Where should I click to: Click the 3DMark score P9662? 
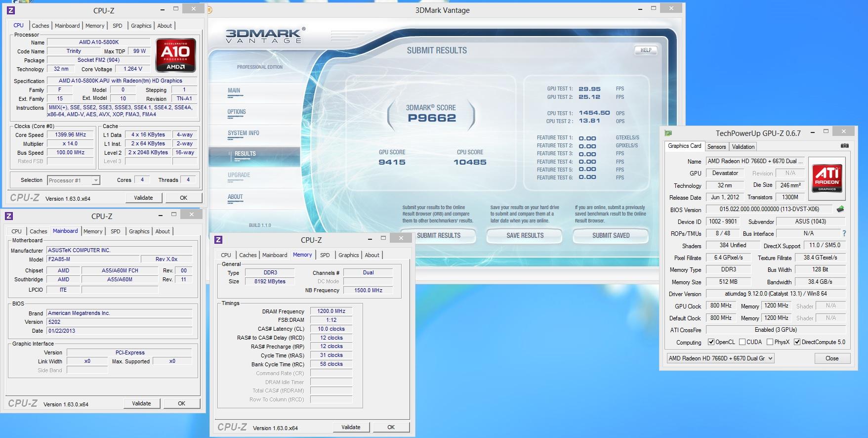(x=432, y=118)
